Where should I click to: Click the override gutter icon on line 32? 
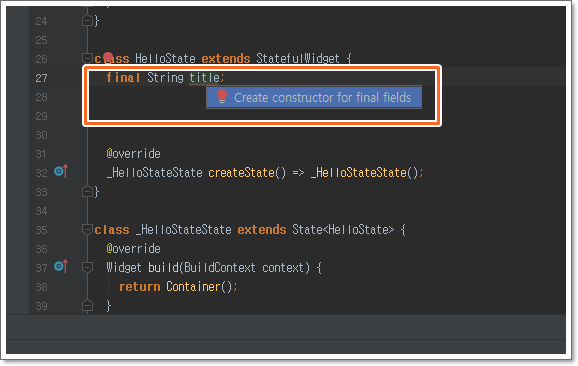[x=61, y=171]
